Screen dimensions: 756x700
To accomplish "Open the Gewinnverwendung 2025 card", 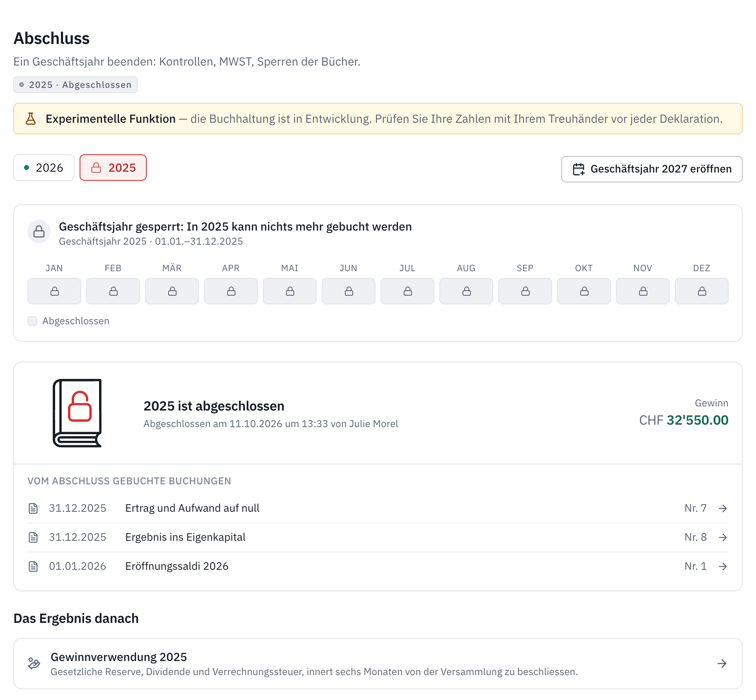I will coord(378,664).
